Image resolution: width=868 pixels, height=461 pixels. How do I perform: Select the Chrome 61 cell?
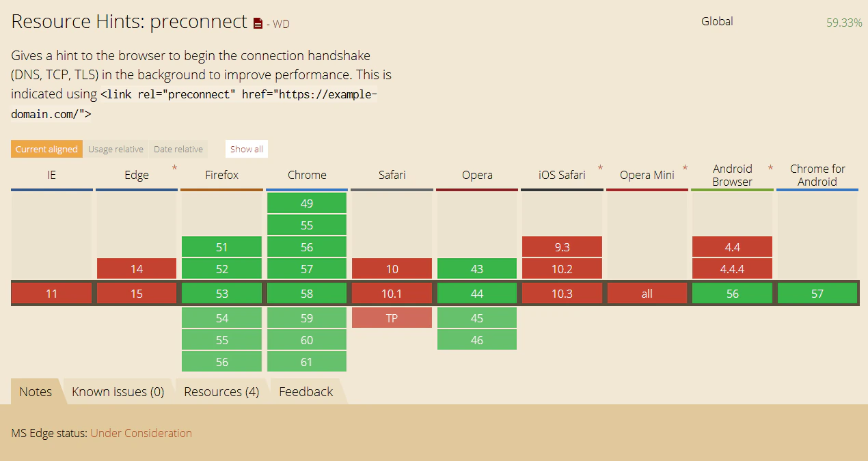307,362
